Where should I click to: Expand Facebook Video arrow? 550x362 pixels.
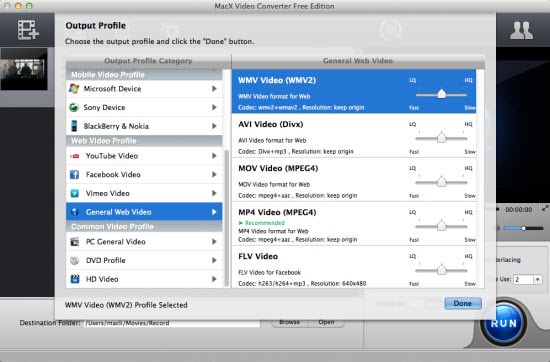pyautogui.click(x=214, y=174)
